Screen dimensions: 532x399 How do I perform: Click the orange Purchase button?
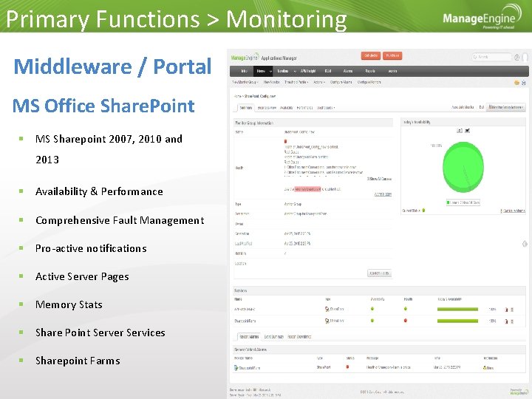392,55
